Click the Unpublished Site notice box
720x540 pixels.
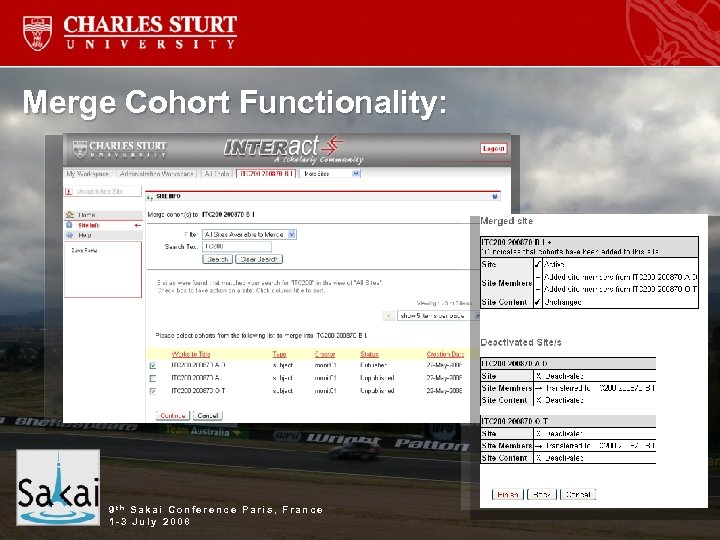pos(103,191)
